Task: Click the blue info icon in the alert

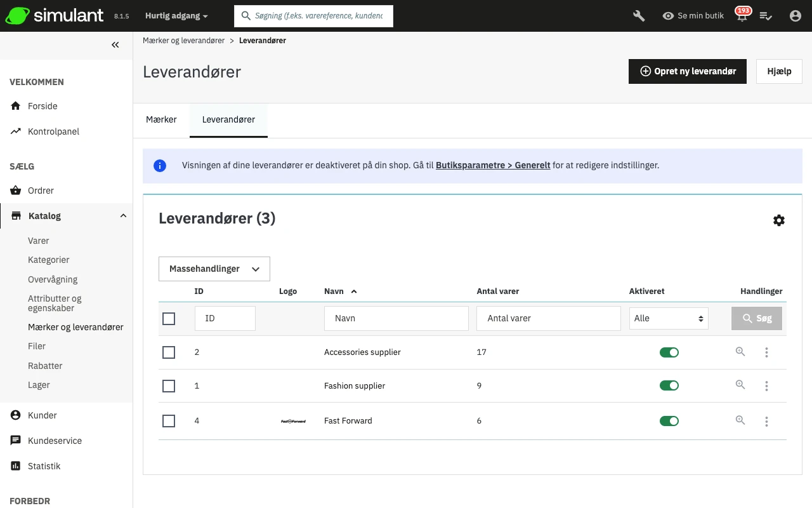Action: pyautogui.click(x=160, y=166)
